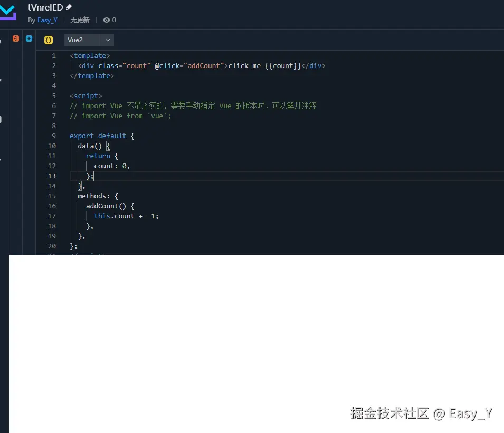Screen dimensions: 504x433
Task: Click the white preview output pane
Action: coord(256,344)
